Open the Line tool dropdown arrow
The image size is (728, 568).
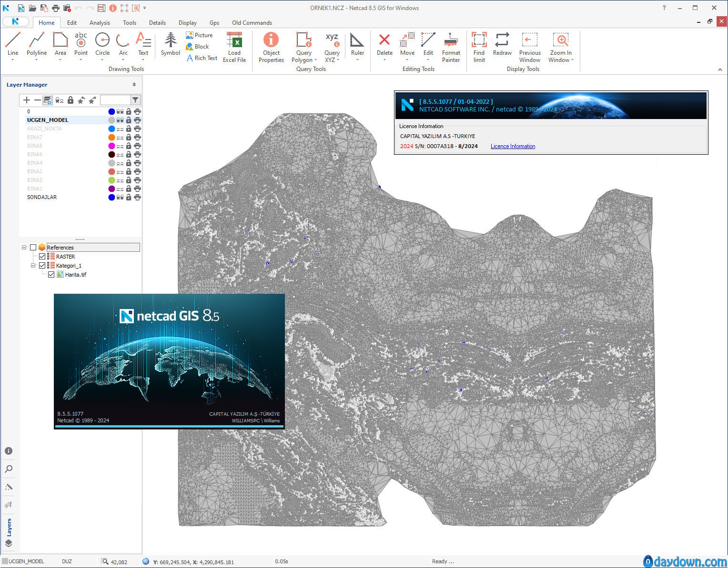(13, 60)
